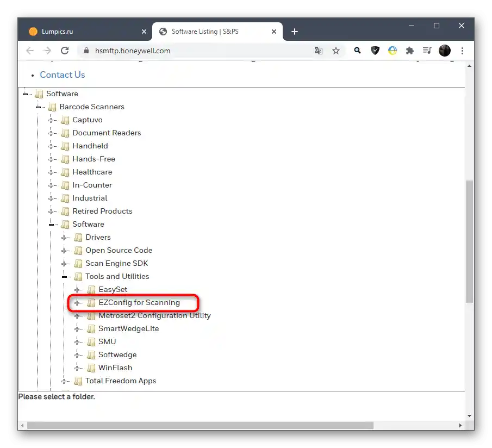The width and height of the screenshot is (492, 448).
Task: Open the Contact Us link
Action: click(x=63, y=74)
